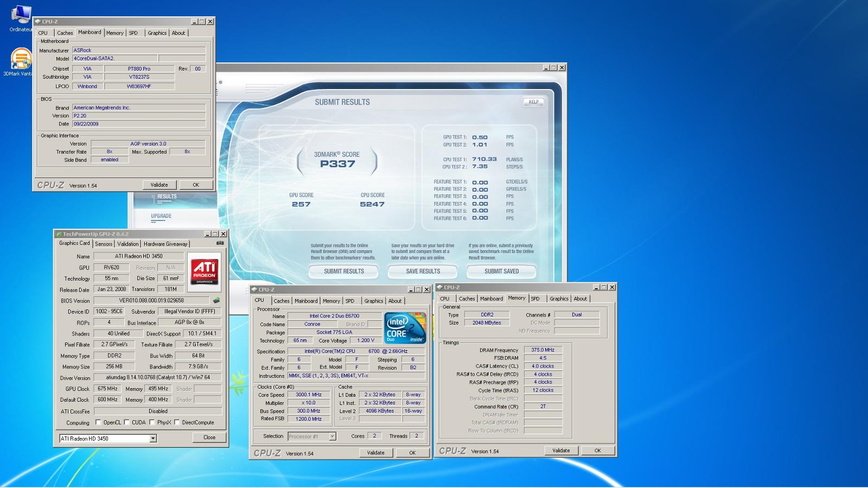Enable the CUDA checkbox in GPU-Z
Image resolution: width=868 pixels, height=488 pixels.
click(x=126, y=422)
